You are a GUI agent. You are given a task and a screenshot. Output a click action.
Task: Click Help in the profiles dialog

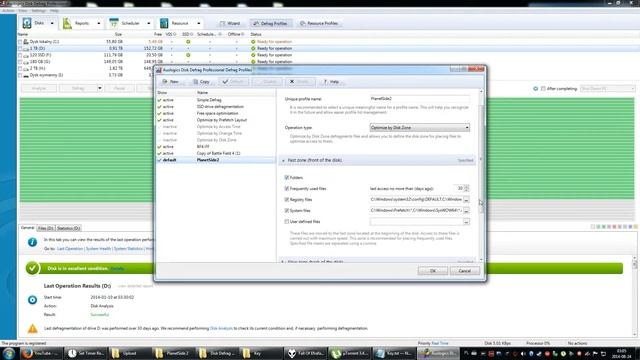tap(331, 82)
